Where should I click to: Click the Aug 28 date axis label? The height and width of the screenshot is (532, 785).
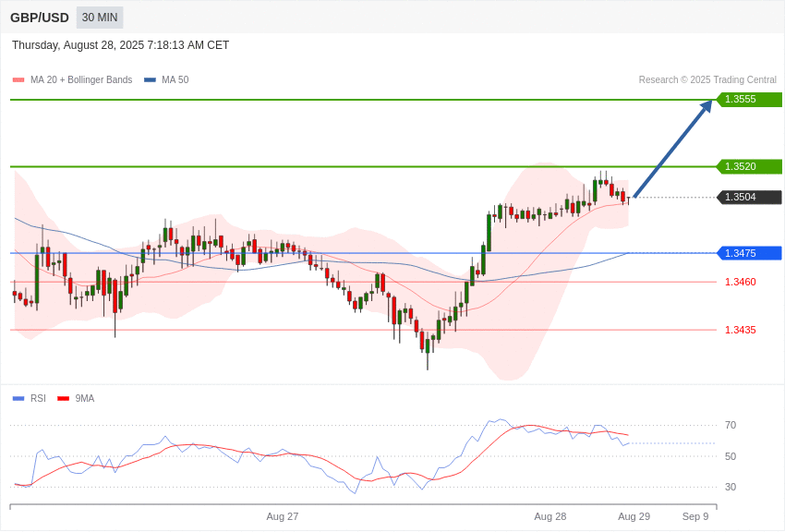[550, 516]
